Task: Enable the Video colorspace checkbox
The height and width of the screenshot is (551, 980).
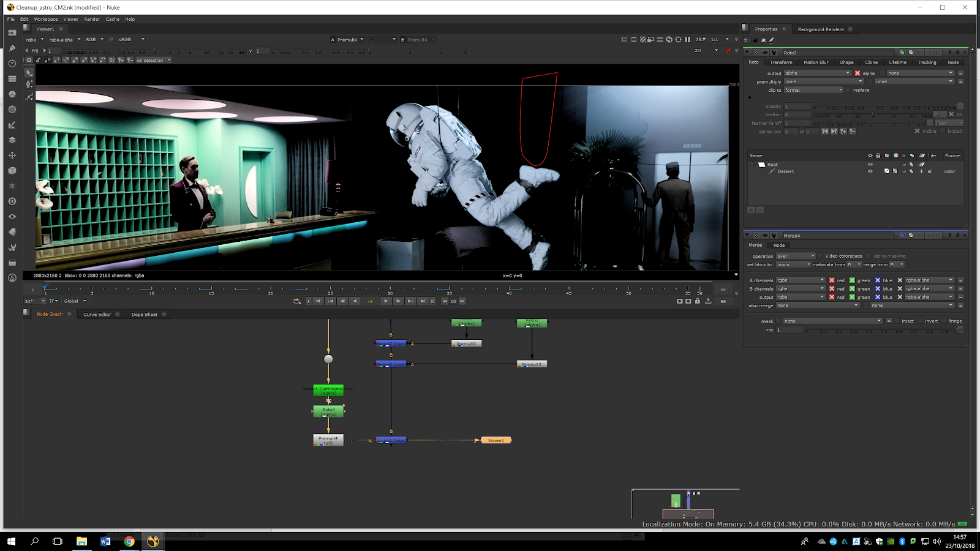Action: 820,256
